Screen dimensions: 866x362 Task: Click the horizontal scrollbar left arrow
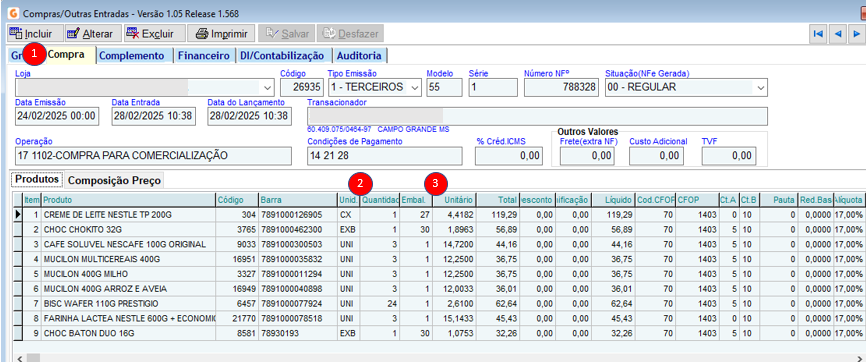pyautogui.click(x=19, y=358)
